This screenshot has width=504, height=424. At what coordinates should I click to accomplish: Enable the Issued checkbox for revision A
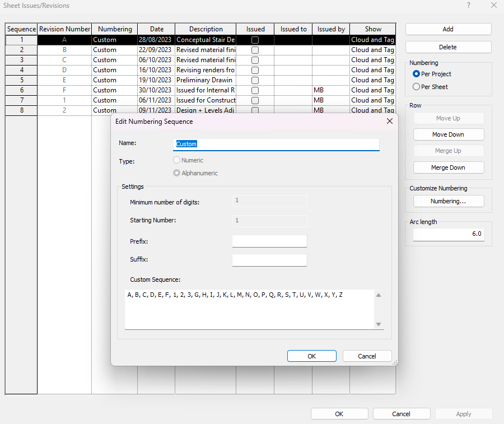tap(255, 39)
